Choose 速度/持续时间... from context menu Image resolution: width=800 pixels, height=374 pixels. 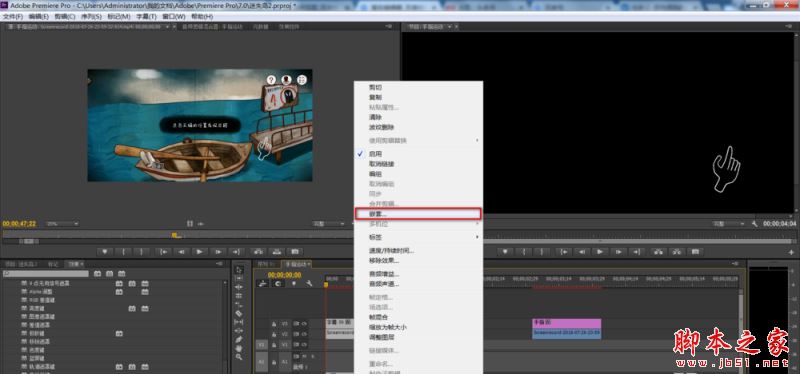pyautogui.click(x=418, y=251)
